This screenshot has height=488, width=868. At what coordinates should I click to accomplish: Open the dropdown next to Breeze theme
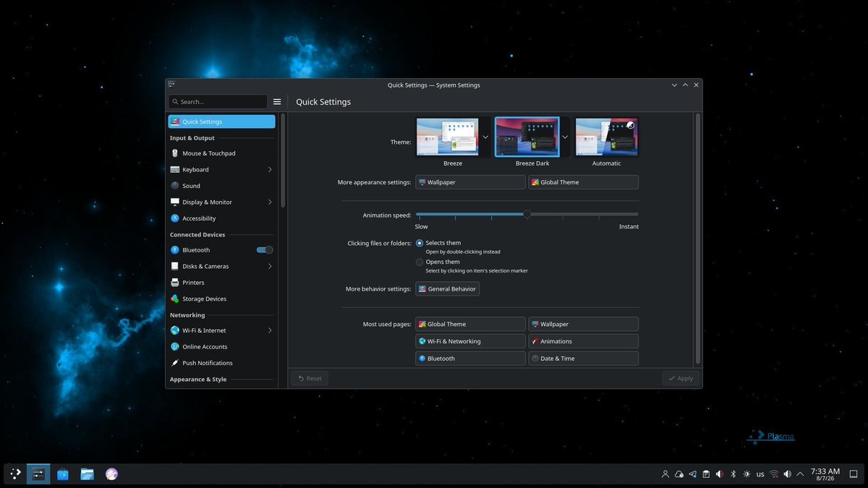pos(485,137)
